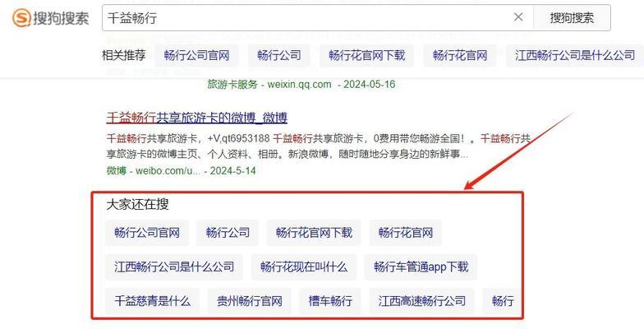Click the 大家还在搜 heading text
Image resolution: width=644 pixels, height=329 pixels.
[x=138, y=204]
